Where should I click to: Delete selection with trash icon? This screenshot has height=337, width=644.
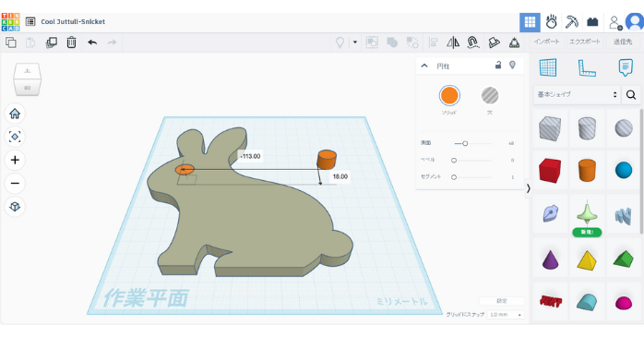coord(71,42)
